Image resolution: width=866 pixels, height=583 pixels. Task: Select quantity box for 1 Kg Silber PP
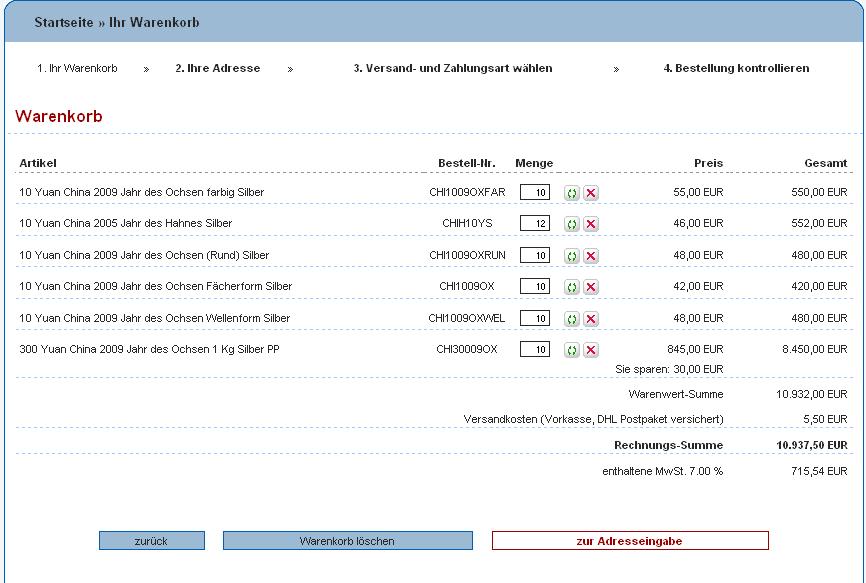(535, 349)
